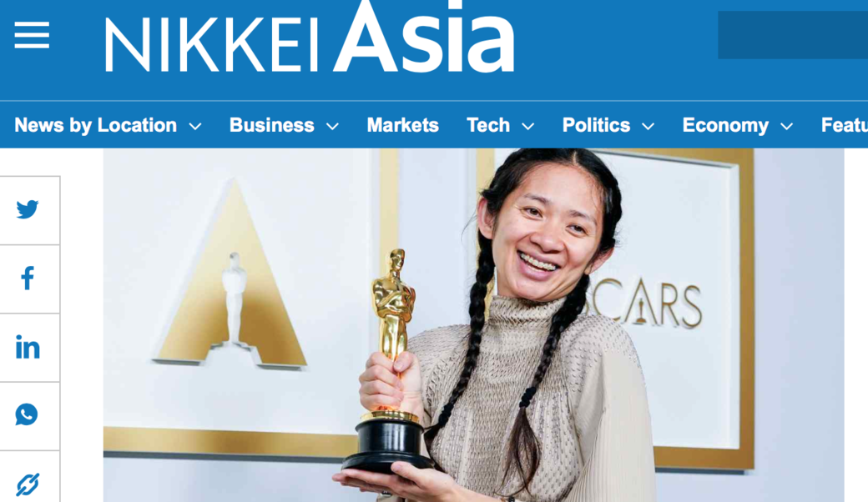Share article via Twitter icon

27,209
